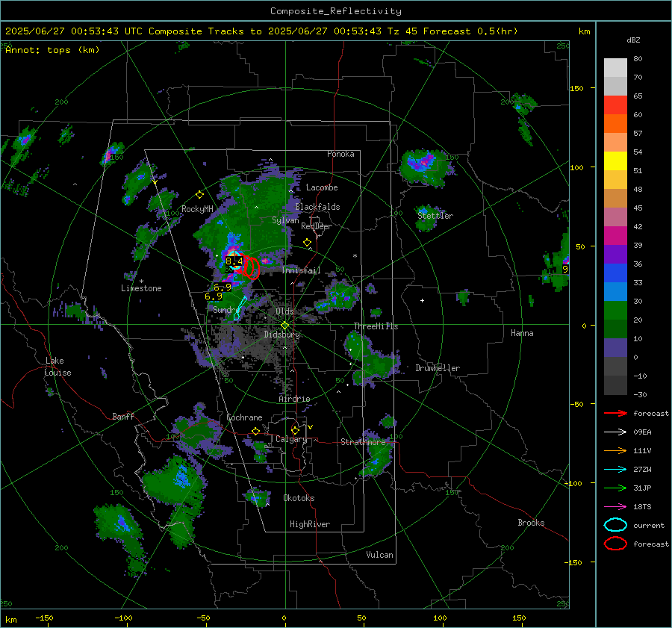Click the yellow diamond marker below Cochrane

click(x=256, y=431)
